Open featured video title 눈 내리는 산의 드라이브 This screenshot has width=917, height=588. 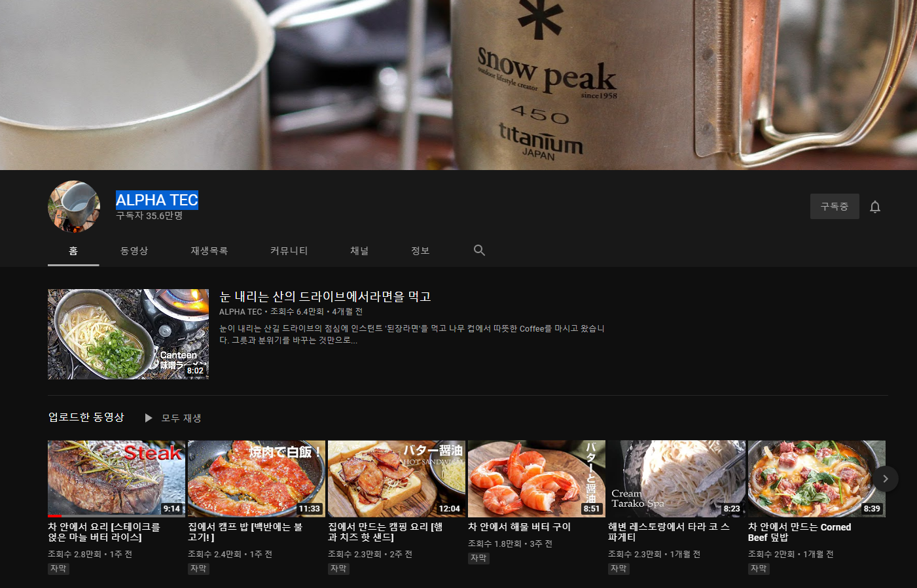(325, 297)
